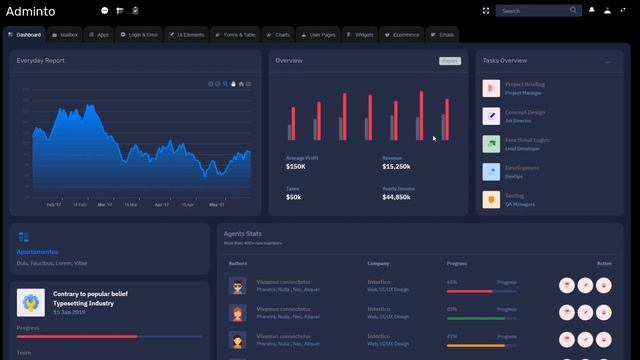Click the first action icon in the red-progress row
Viewport: 640px width, 360px height.
(x=567, y=285)
